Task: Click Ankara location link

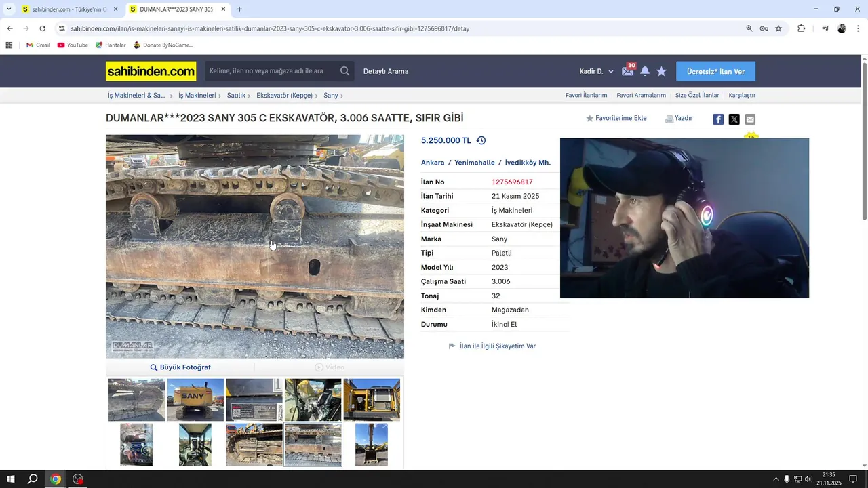Action: pyautogui.click(x=433, y=163)
